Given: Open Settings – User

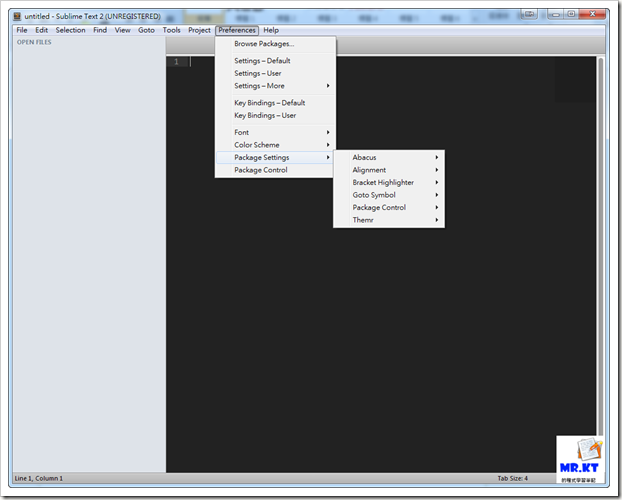Looking at the screenshot, I should [x=275, y=73].
